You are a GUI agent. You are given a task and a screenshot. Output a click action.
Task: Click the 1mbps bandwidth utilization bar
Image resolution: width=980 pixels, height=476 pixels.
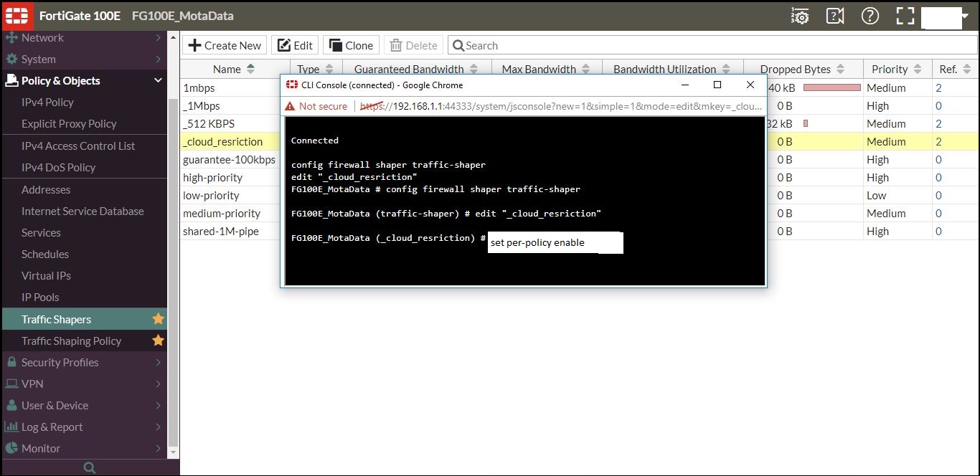pyautogui.click(x=831, y=87)
